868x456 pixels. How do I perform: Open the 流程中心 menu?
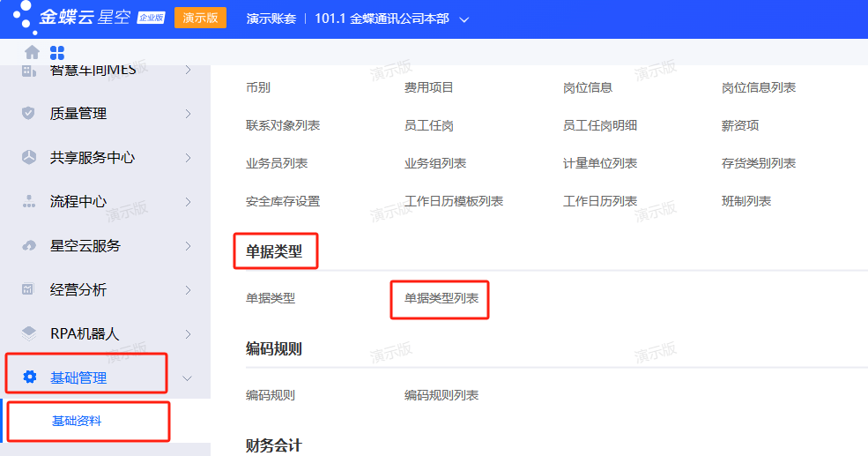78,202
